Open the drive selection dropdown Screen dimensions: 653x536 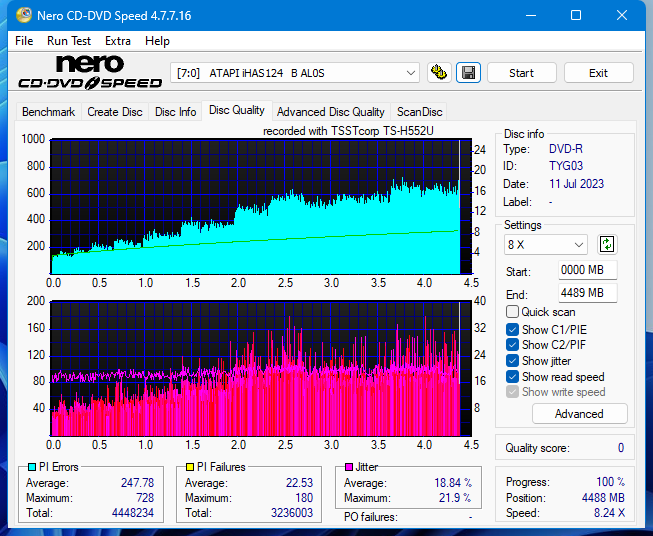click(x=294, y=73)
